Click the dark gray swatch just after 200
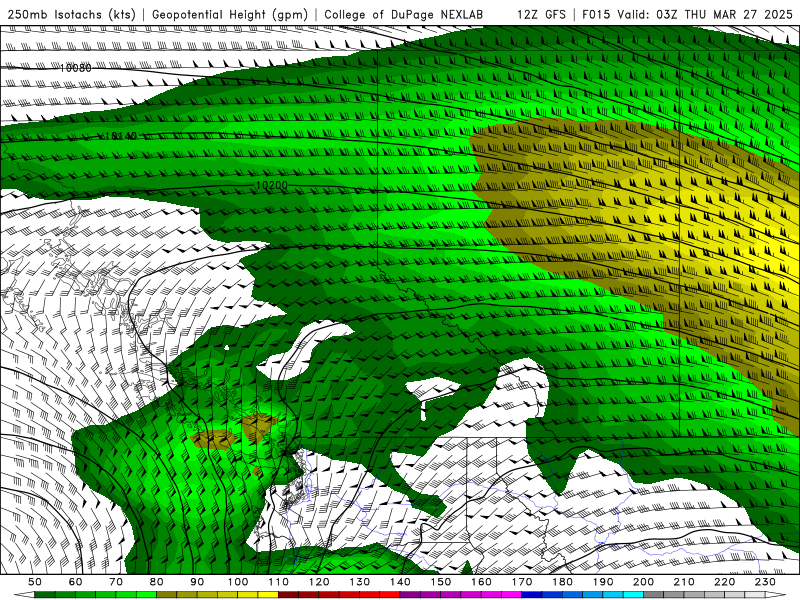Viewport: 800px width, 600px height. coord(654,595)
